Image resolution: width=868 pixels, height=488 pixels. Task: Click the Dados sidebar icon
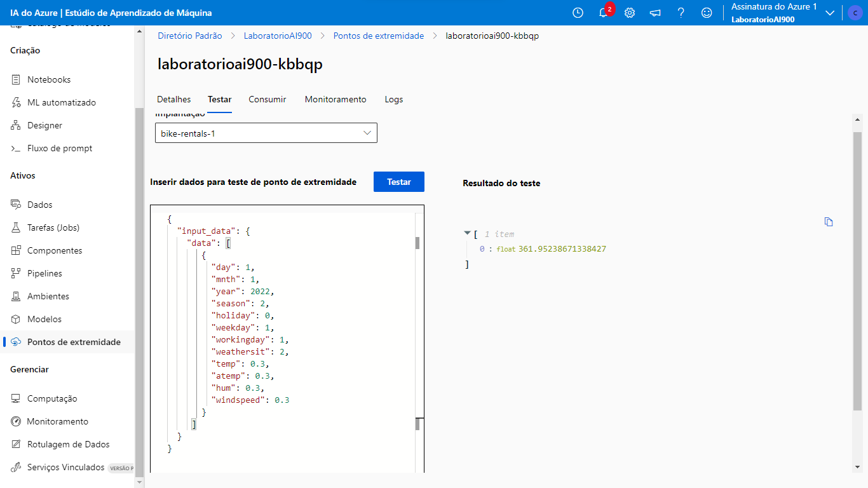[16, 205]
